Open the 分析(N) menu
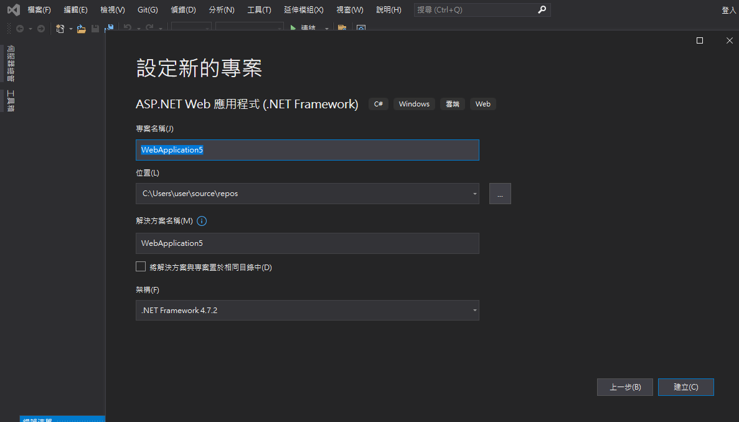Image resolution: width=739 pixels, height=422 pixels. point(222,9)
